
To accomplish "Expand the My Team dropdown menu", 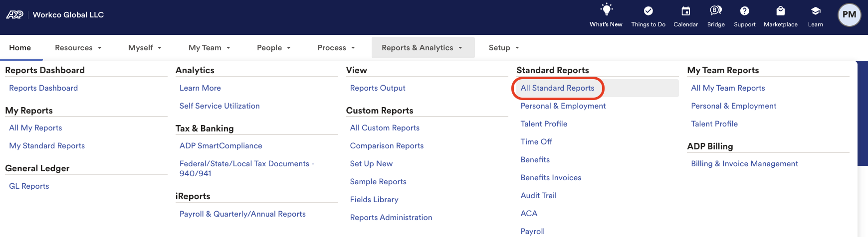I will pyautogui.click(x=210, y=48).
